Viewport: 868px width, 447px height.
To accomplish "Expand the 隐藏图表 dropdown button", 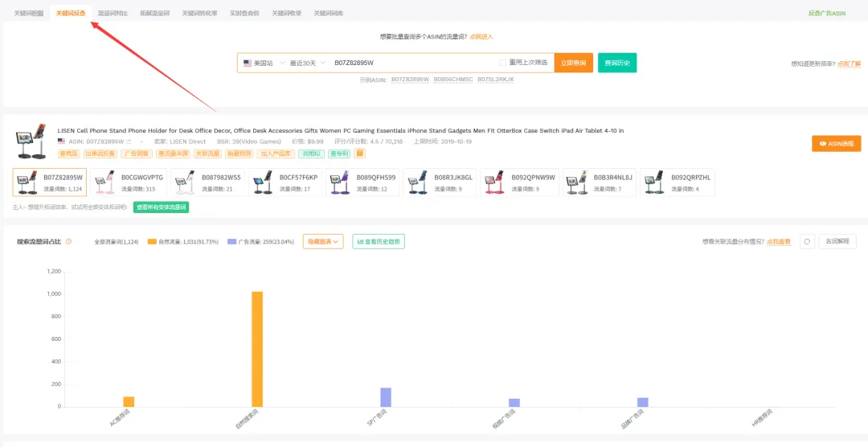I will [323, 241].
